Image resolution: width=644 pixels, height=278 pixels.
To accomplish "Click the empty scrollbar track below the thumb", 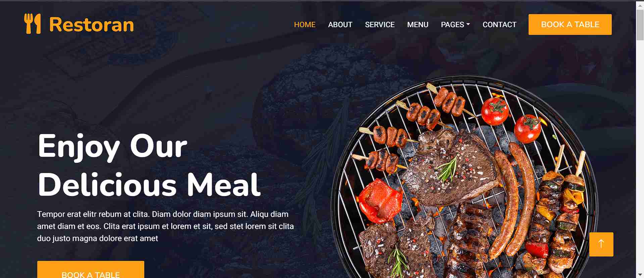I will [x=640, y=154].
